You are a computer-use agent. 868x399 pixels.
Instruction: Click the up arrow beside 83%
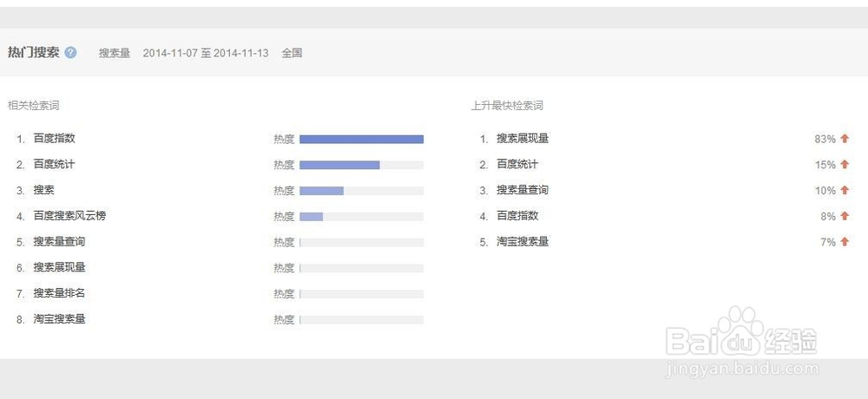pyautogui.click(x=844, y=139)
